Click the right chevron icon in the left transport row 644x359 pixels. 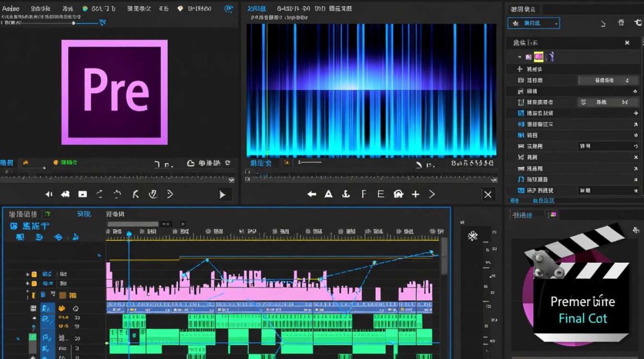pyautogui.click(x=170, y=194)
